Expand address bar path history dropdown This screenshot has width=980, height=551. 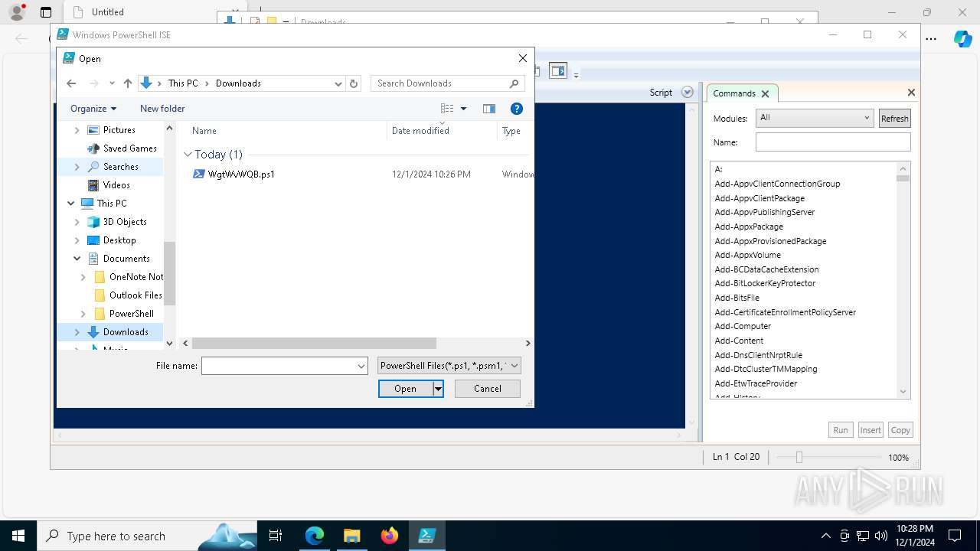(x=338, y=83)
